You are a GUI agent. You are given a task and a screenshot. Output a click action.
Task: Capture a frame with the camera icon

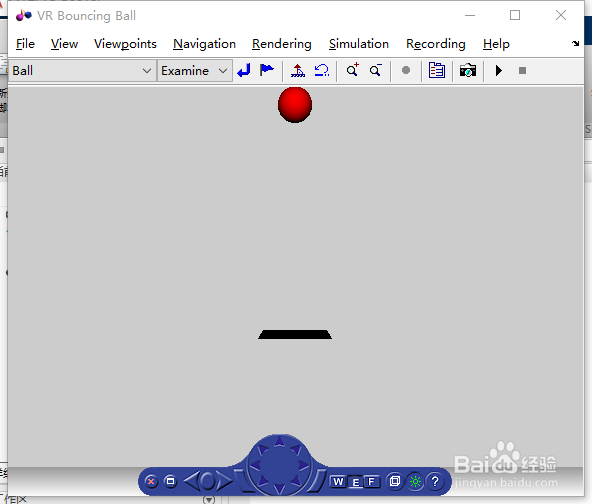[468, 71]
